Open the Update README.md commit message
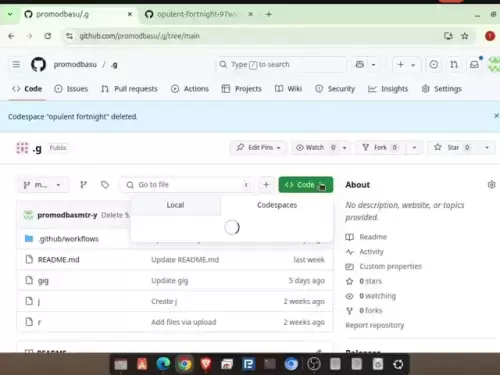The image size is (500, 375). tap(185, 260)
